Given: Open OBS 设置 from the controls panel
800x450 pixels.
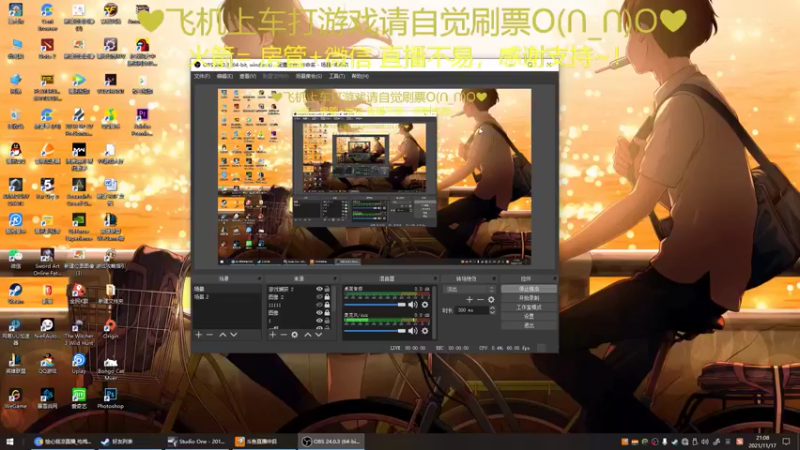Looking at the screenshot, I should click(529, 316).
